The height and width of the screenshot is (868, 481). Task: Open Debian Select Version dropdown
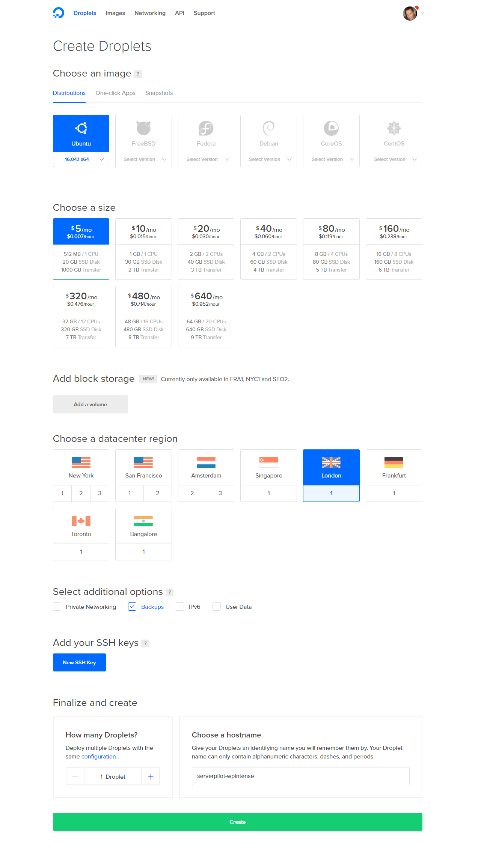pyautogui.click(x=269, y=159)
